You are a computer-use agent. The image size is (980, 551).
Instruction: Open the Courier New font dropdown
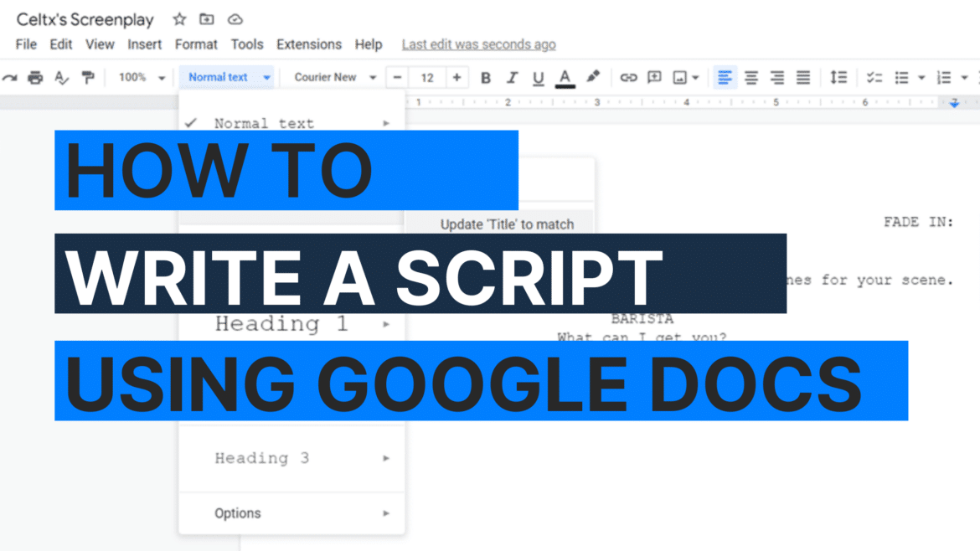tap(333, 76)
